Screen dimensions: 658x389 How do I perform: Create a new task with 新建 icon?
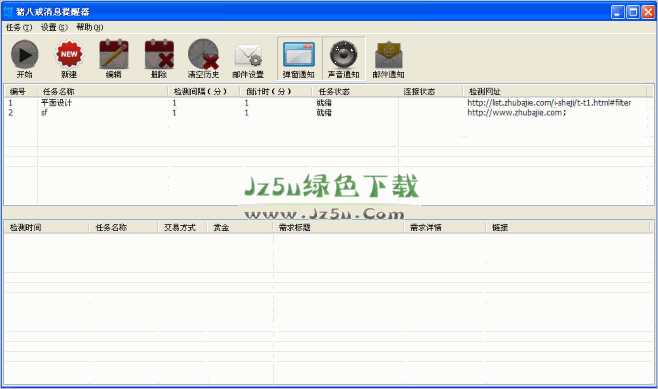(69, 58)
